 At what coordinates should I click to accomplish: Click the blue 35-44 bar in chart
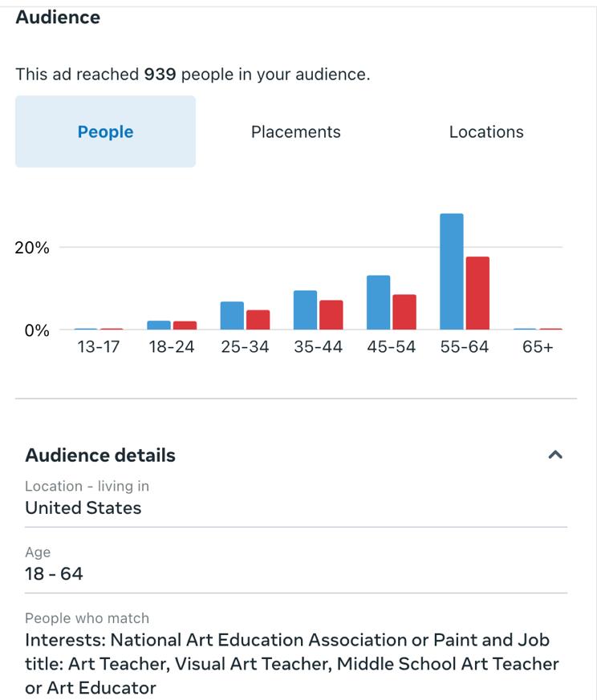[x=306, y=310]
